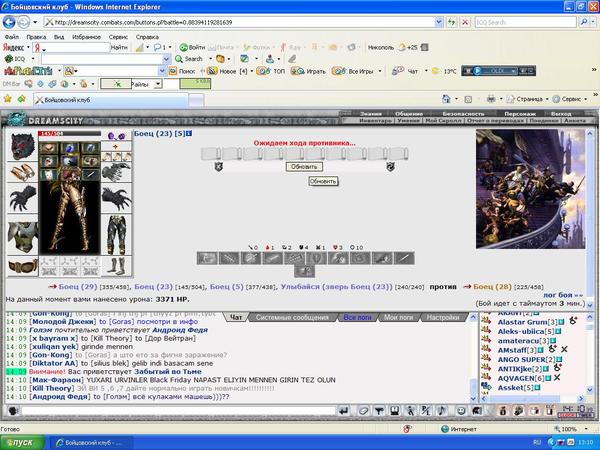Click the Stop loading X button
Image resolution: width=600 pixels, height=450 pixels.
click(x=465, y=22)
